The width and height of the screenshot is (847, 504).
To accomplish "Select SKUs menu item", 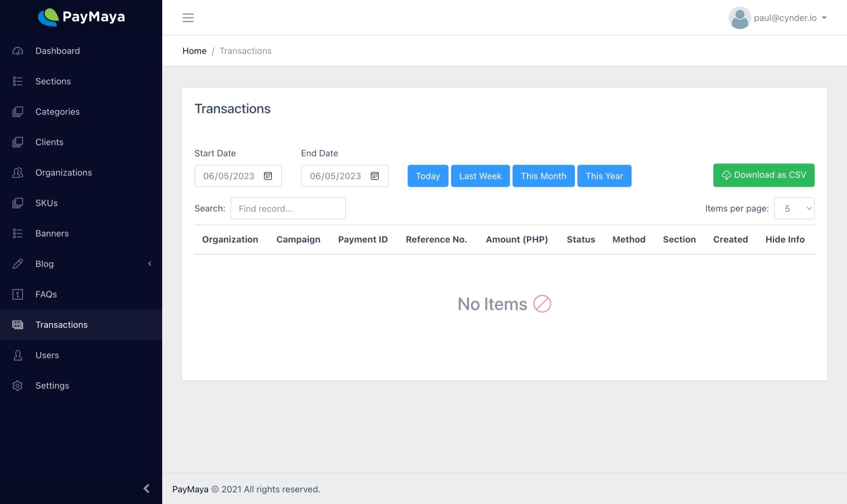I will click(81, 203).
